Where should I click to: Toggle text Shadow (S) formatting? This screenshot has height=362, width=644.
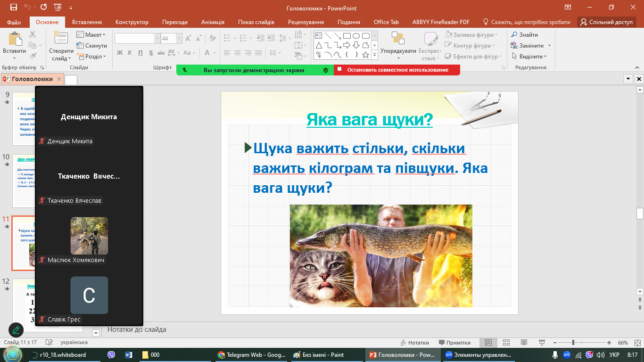click(151, 53)
